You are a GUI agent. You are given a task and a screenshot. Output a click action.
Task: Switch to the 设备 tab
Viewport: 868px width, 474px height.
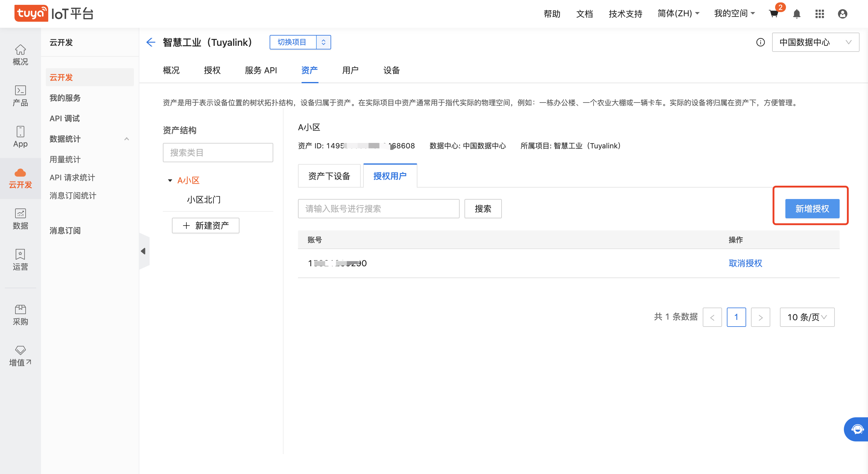coord(391,70)
